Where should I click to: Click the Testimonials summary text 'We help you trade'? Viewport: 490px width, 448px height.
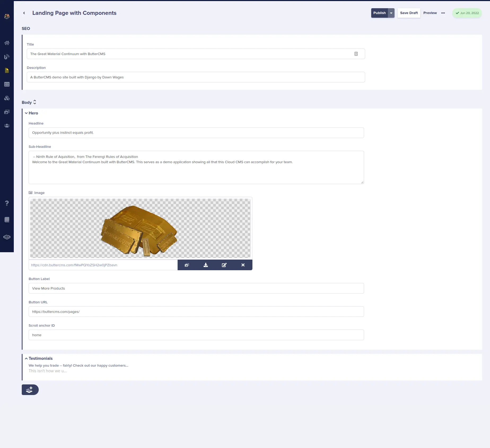click(78, 365)
